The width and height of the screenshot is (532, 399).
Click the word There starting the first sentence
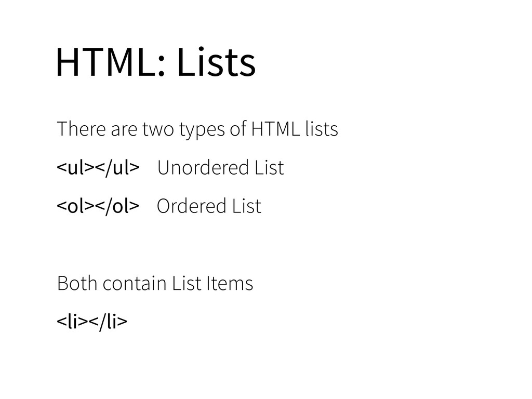[82, 129]
